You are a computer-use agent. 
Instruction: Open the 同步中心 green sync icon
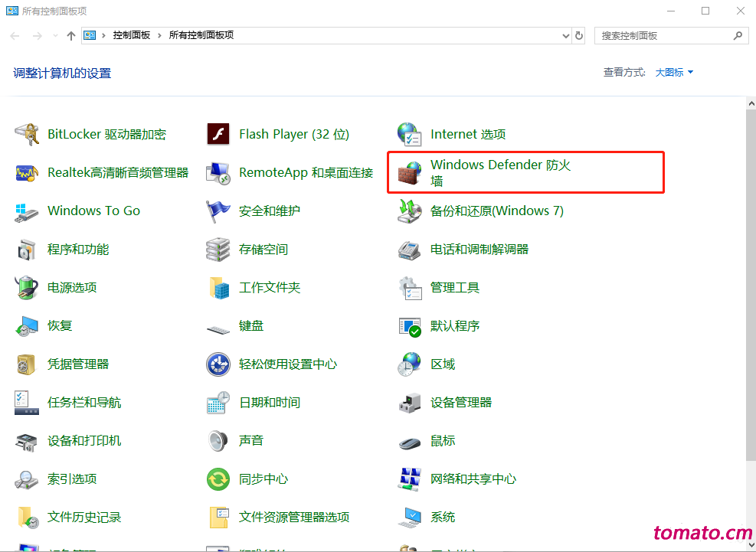click(x=218, y=479)
